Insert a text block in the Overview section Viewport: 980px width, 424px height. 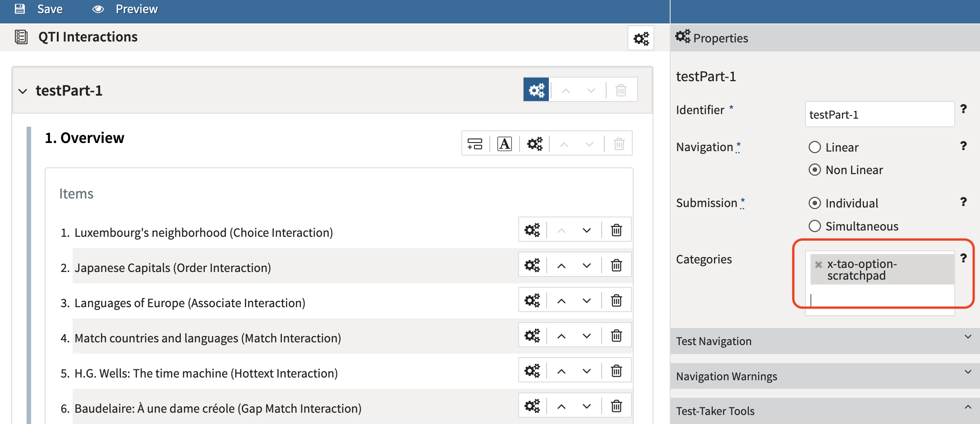click(504, 143)
